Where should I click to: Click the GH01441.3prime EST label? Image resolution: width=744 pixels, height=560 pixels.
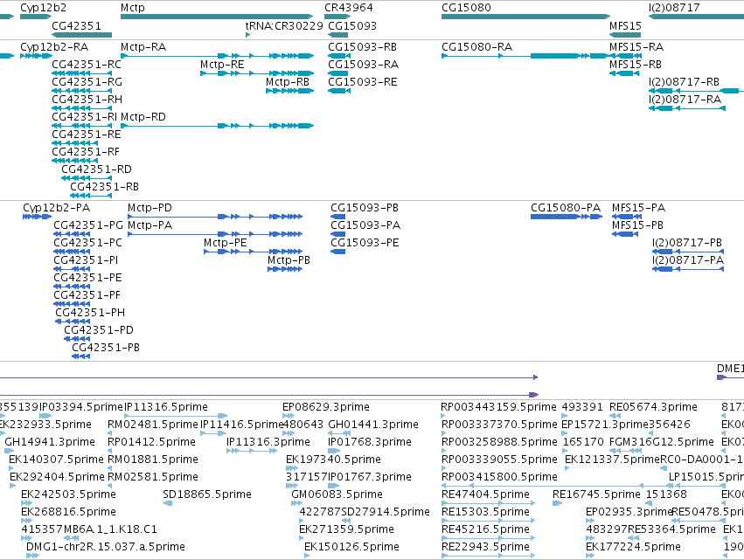(373, 425)
